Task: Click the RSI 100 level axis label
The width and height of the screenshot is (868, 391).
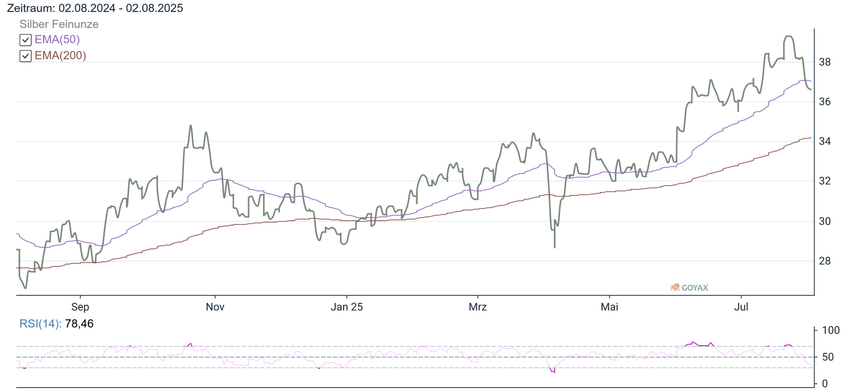Action: (x=831, y=330)
